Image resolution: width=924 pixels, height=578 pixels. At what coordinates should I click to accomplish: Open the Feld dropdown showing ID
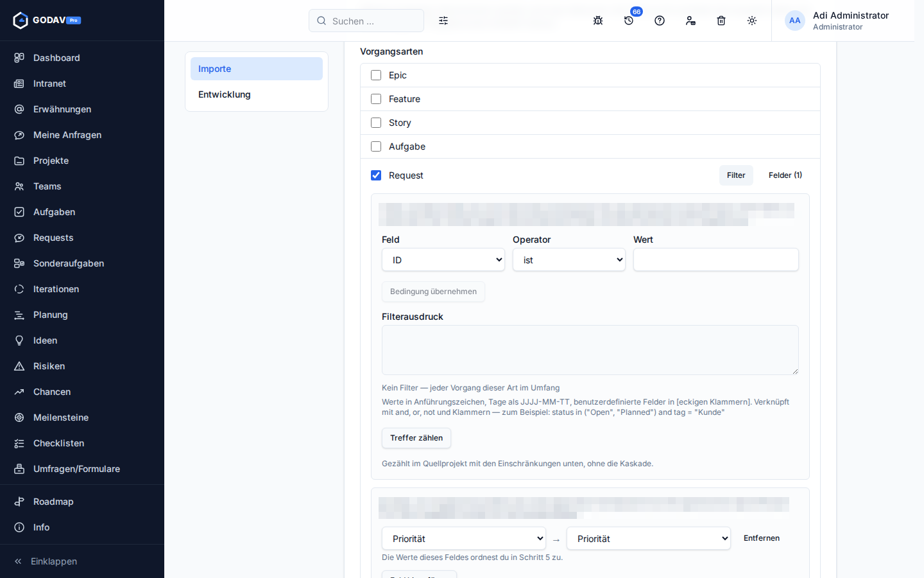point(443,260)
